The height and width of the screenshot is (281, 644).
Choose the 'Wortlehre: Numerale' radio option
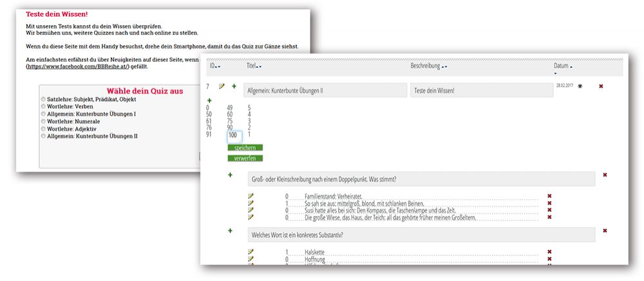pos(43,121)
